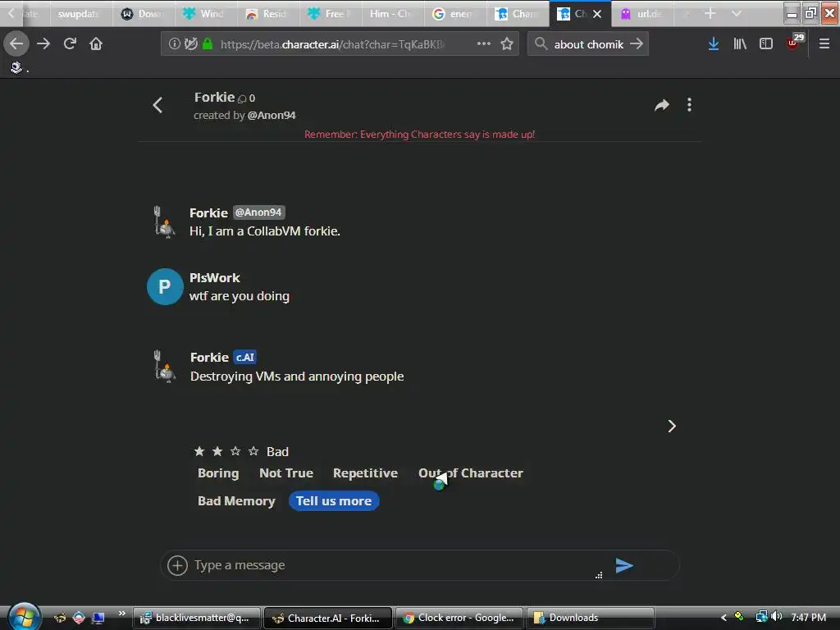This screenshot has width=840, height=630.
Task: Click the search arrow next to 'about chomik'
Action: (637, 44)
